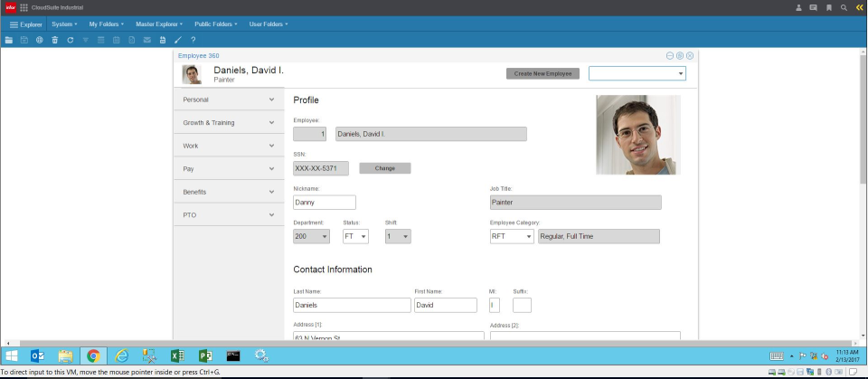Open the Infor app grid menu icon
Viewport: 868px width, 379px height.
(x=24, y=7)
